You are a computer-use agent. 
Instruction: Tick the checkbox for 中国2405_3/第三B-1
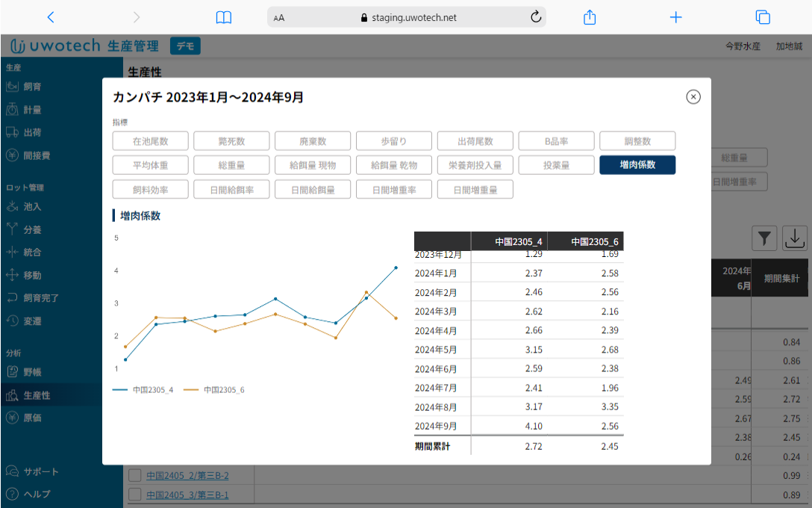[135, 495]
